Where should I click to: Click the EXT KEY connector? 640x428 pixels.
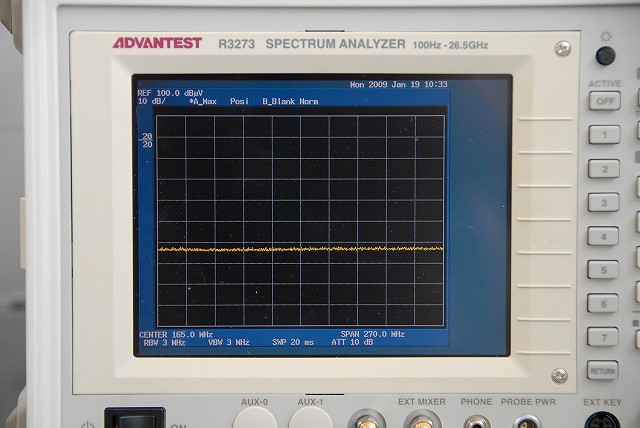[601, 420]
